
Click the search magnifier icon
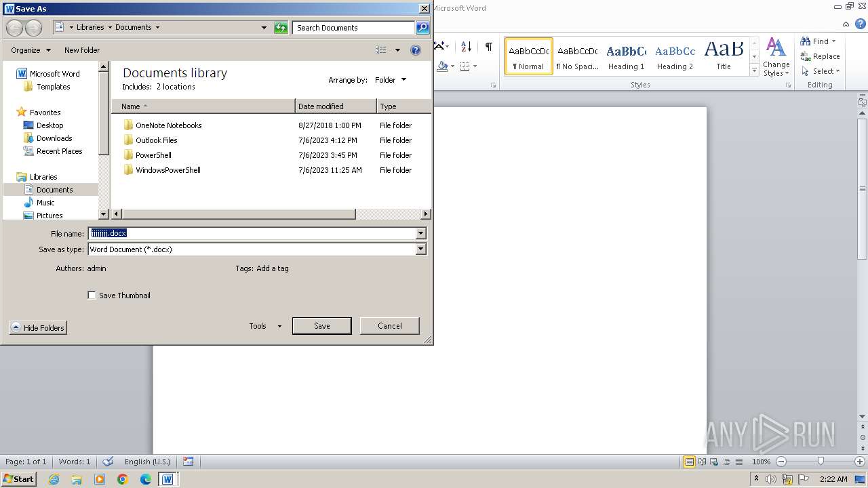pos(422,28)
